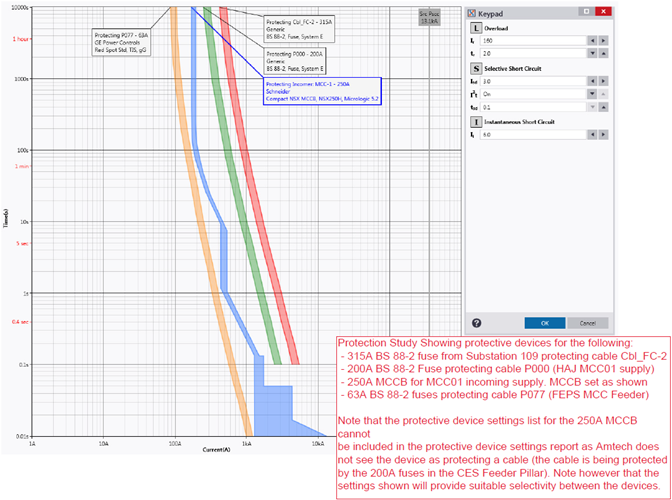Screen dimensions: 672x500
Task: Open the Keypad help question mark
Action: coord(476,323)
